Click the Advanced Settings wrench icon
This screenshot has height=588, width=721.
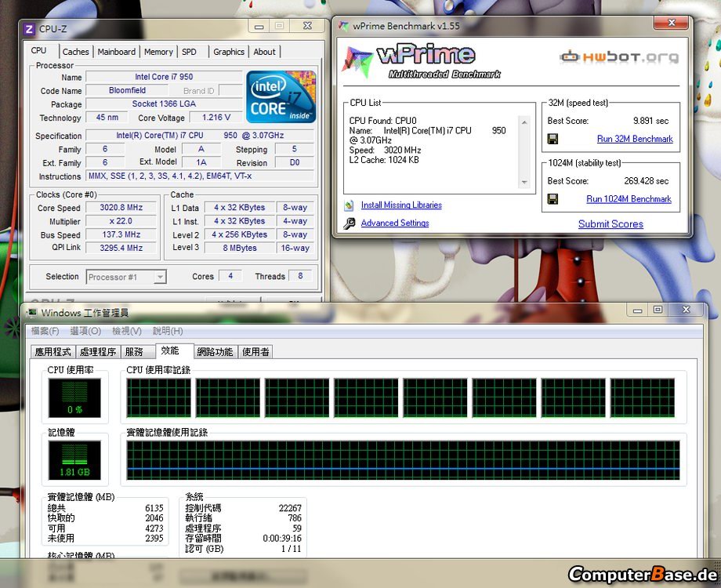click(348, 223)
